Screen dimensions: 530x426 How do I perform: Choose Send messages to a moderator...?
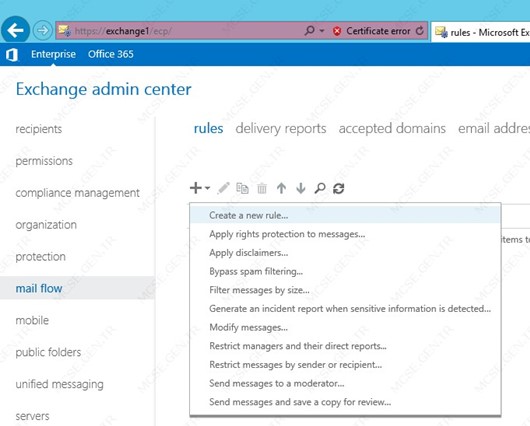point(345,383)
